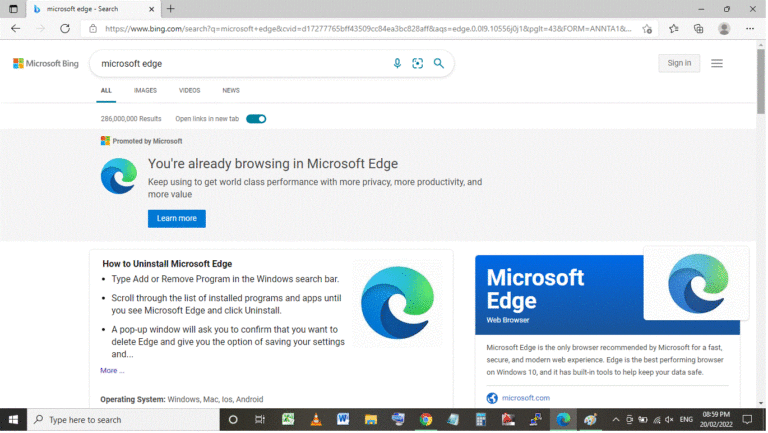Click the address bar URL
This screenshot has width=768, height=433.
pyautogui.click(x=368, y=29)
